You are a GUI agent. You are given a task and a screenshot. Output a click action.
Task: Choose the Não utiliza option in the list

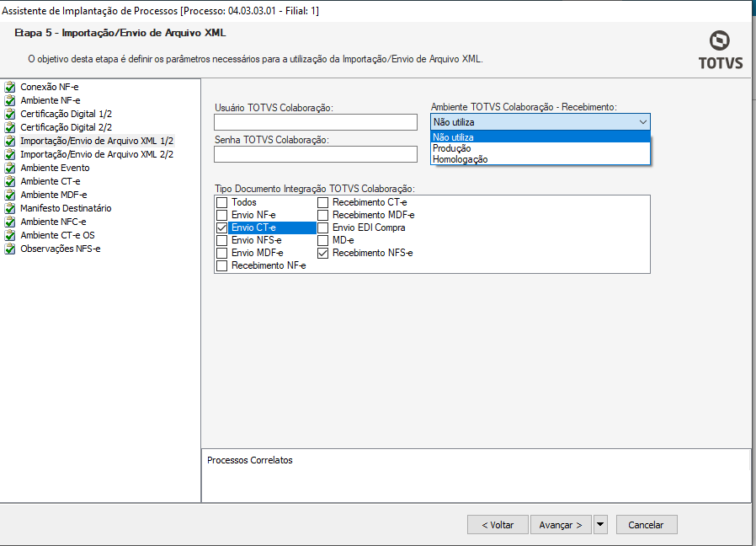[x=540, y=137]
